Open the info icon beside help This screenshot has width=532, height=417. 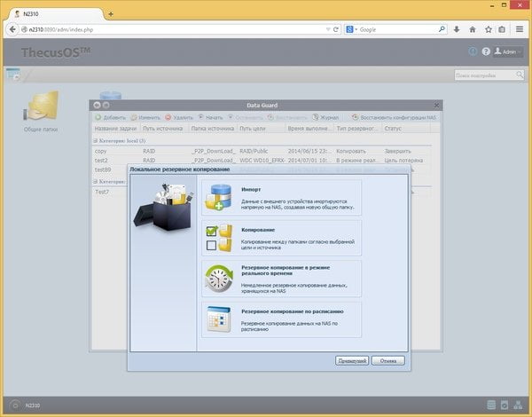473,51
